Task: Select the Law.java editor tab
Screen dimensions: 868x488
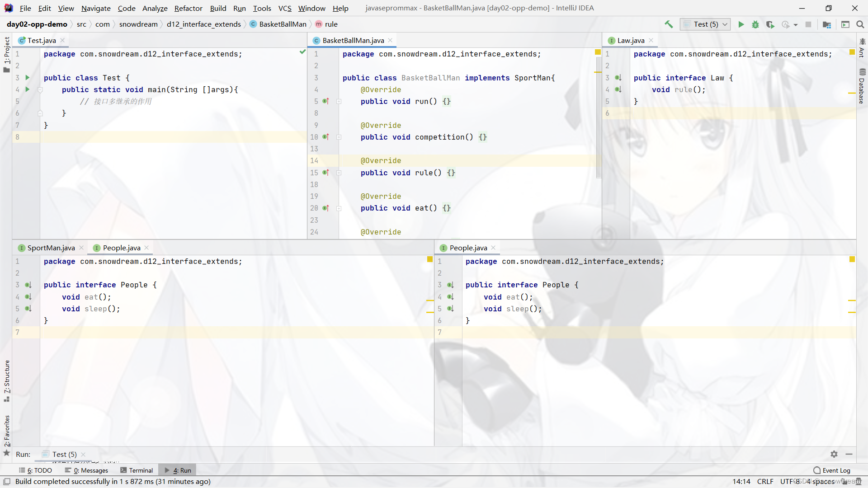Action: click(631, 40)
